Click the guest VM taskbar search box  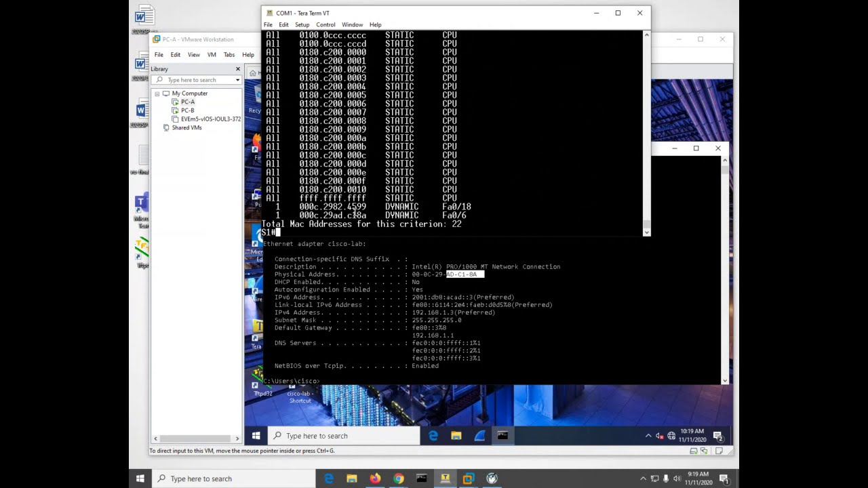click(x=344, y=436)
